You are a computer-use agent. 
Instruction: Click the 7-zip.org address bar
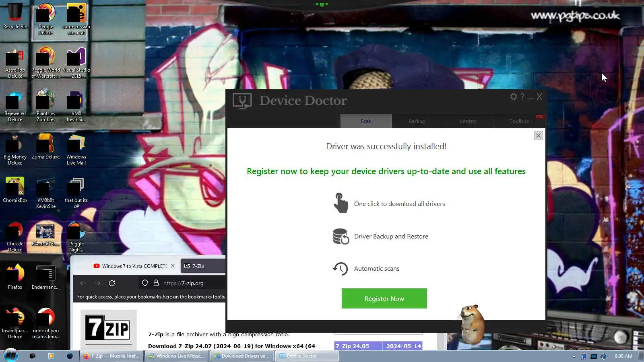tap(184, 283)
